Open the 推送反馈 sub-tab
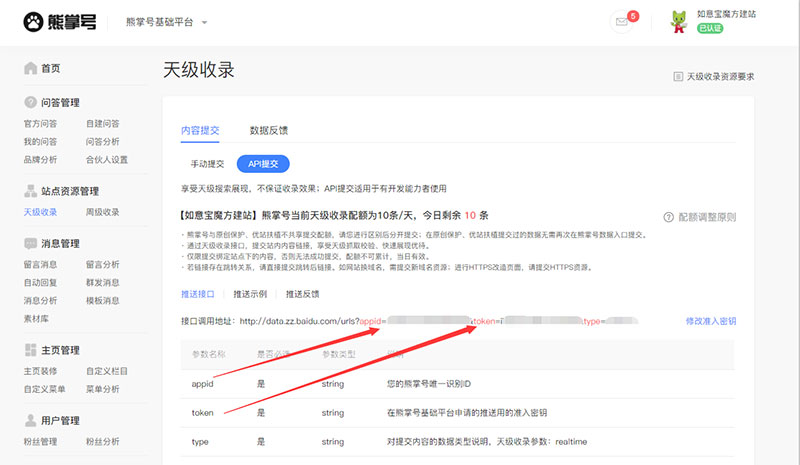This screenshot has width=800, height=465. click(302, 294)
